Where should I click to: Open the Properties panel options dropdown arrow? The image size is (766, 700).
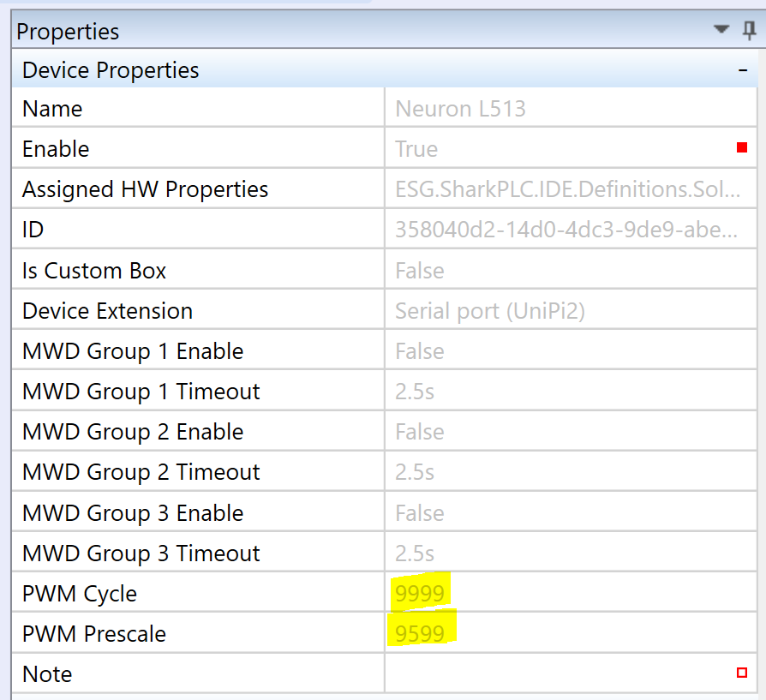(x=721, y=30)
